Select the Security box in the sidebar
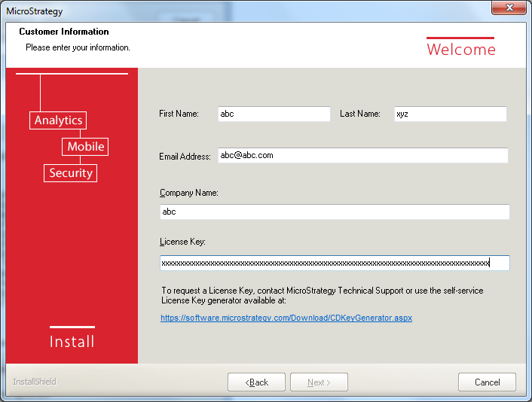The image size is (532, 402). 70,173
